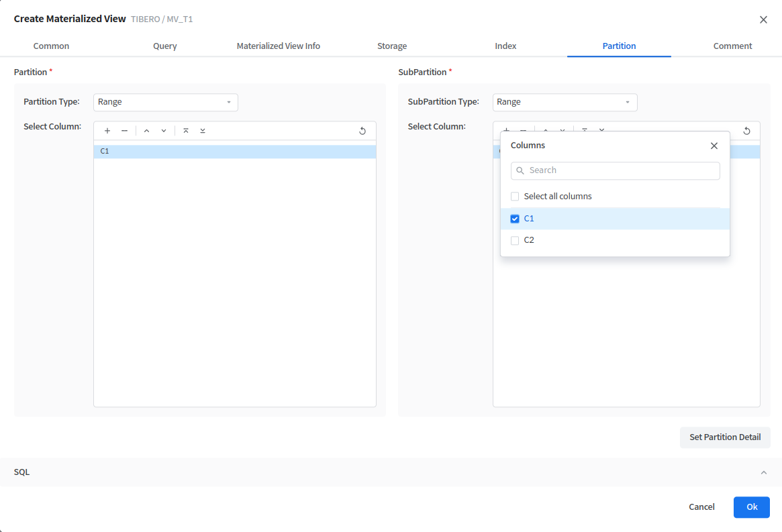The width and height of the screenshot is (782, 532).
Task: Open the Materialized View Info tab
Action: [278, 46]
